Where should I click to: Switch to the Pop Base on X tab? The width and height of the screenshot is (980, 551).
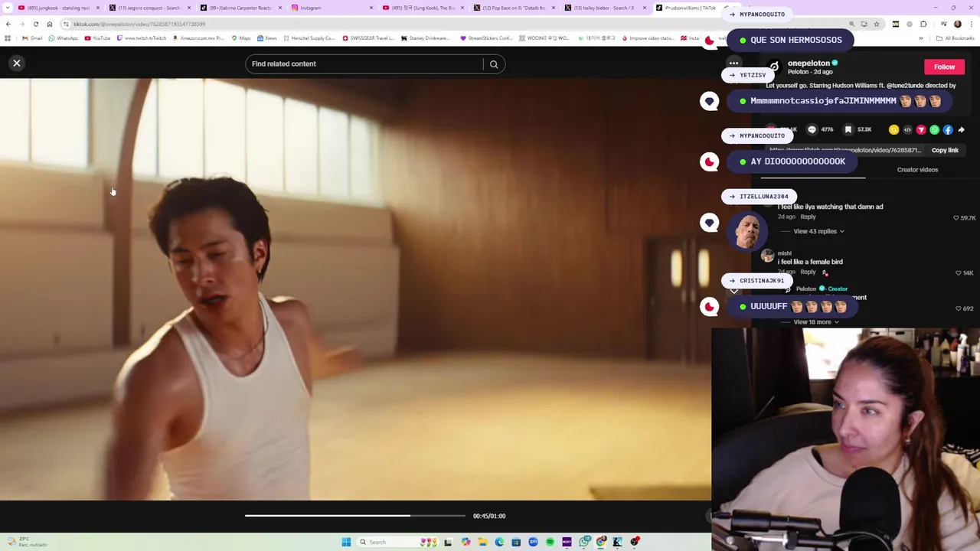(x=514, y=8)
